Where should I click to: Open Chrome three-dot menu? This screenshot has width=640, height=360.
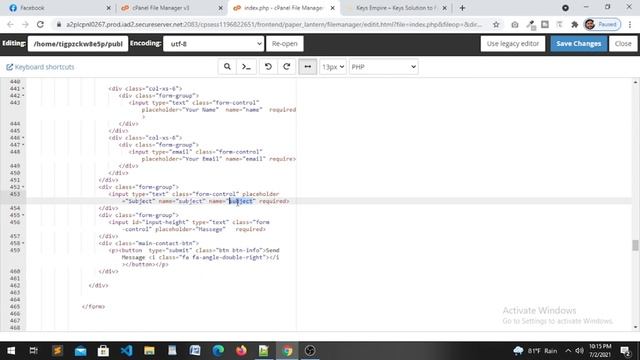click(x=630, y=24)
